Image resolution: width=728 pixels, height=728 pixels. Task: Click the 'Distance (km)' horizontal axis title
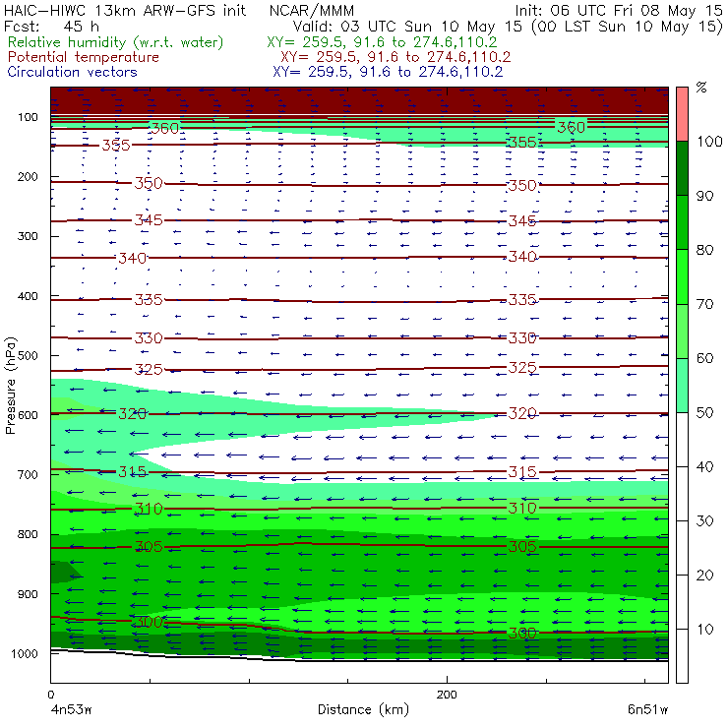[363, 709]
